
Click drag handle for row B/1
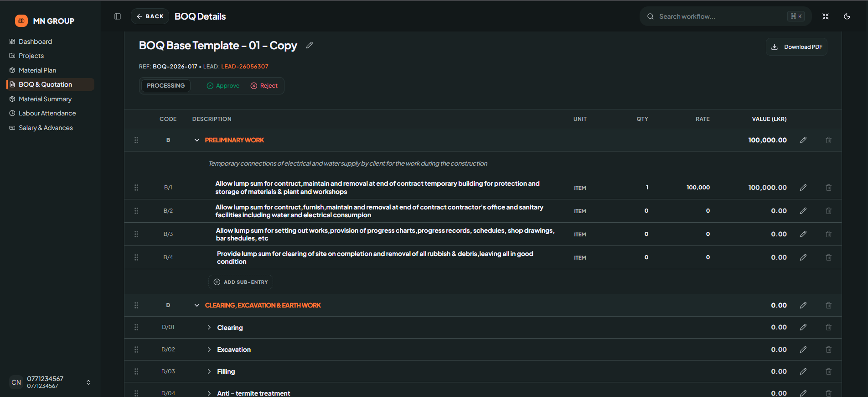coord(136,188)
